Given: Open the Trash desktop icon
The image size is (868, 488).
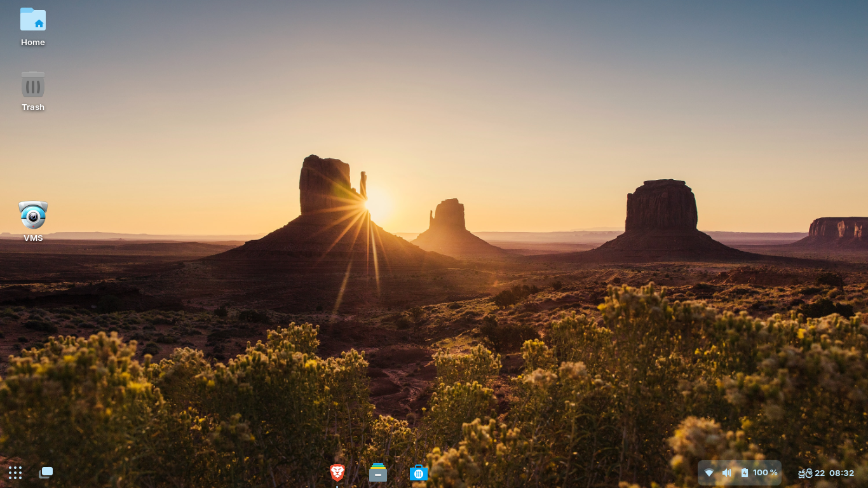Looking at the screenshot, I should [x=33, y=85].
